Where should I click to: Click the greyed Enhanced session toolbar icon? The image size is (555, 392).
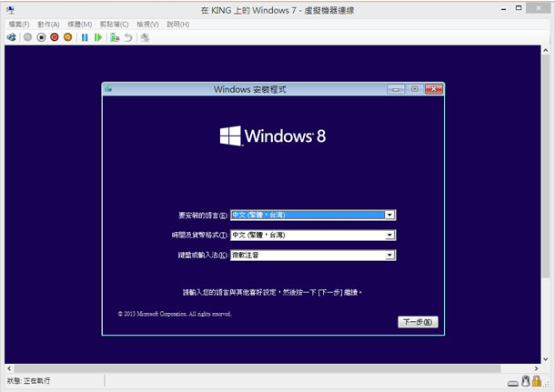[x=145, y=37]
